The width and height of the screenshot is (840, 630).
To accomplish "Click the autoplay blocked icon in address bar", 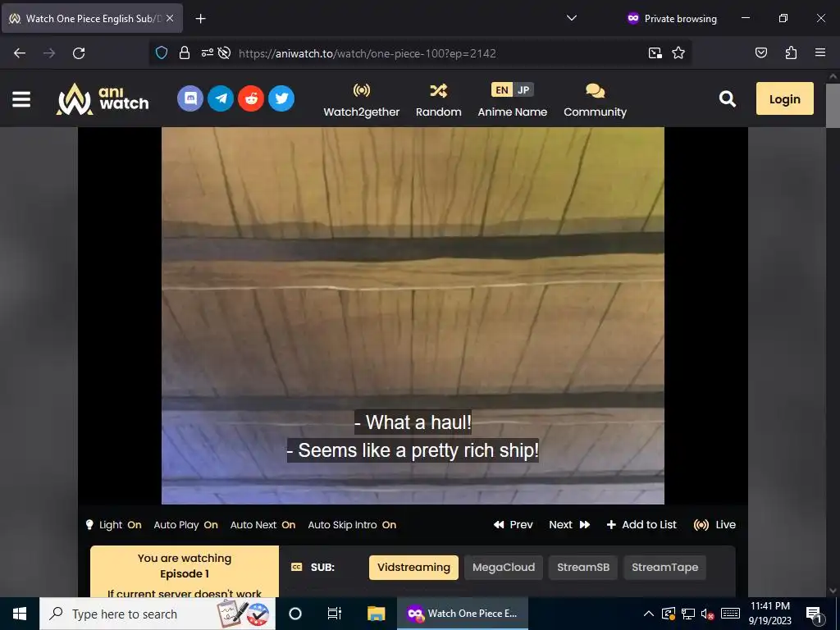I will pos(225,53).
